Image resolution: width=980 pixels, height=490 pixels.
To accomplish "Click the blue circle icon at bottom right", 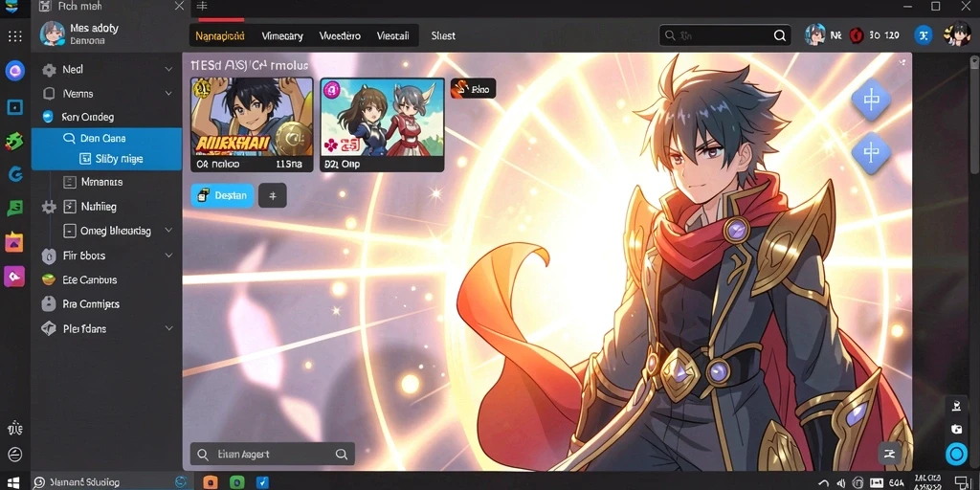I will coord(956,454).
